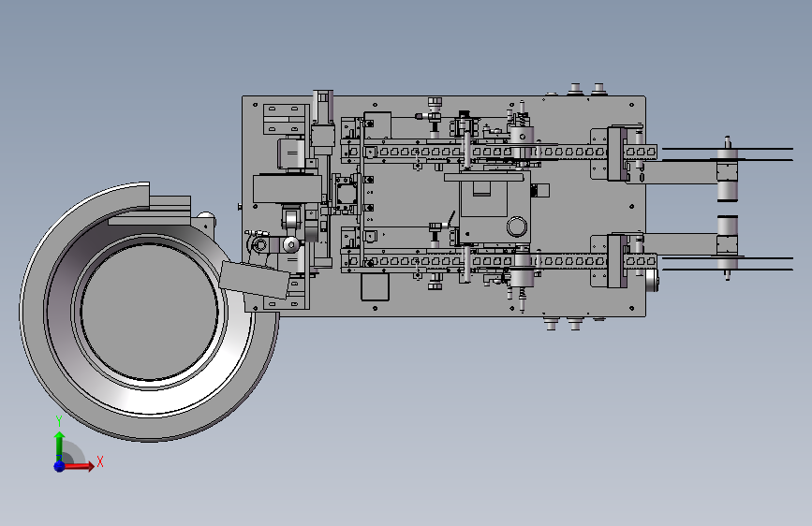Click the green Y axis arrow of the triad
Screen dimensions: 812x526
point(60,446)
